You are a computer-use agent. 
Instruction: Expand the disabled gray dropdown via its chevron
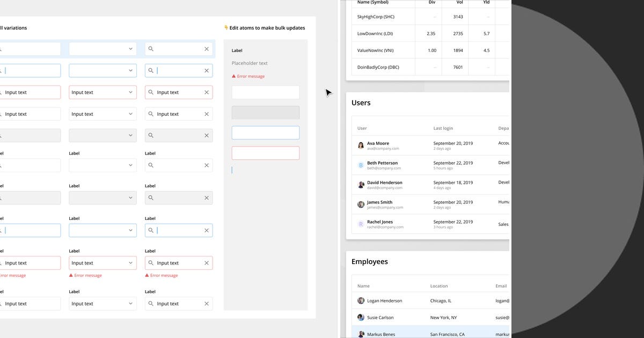pos(130,135)
